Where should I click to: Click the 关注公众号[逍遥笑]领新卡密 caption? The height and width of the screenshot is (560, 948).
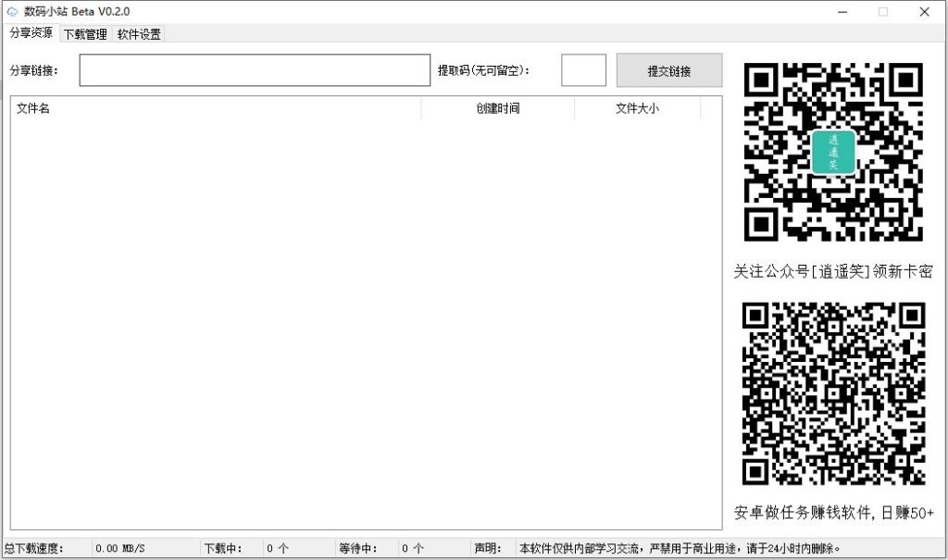[x=833, y=271]
